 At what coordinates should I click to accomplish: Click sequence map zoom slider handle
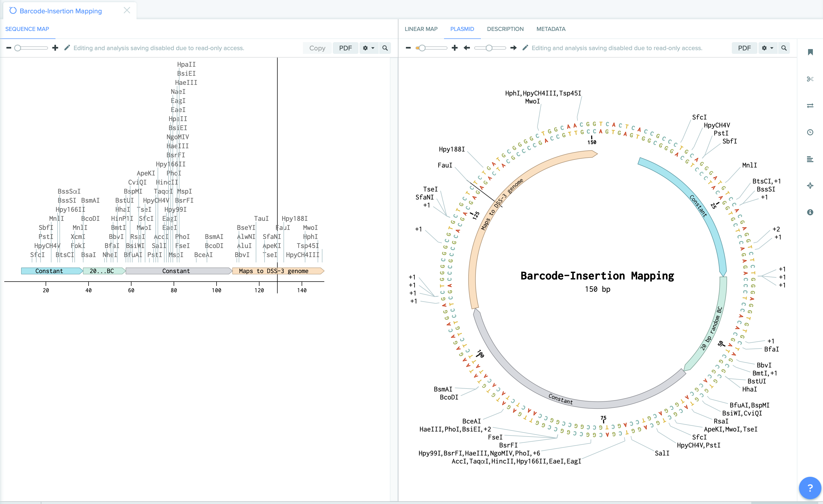pyautogui.click(x=18, y=48)
